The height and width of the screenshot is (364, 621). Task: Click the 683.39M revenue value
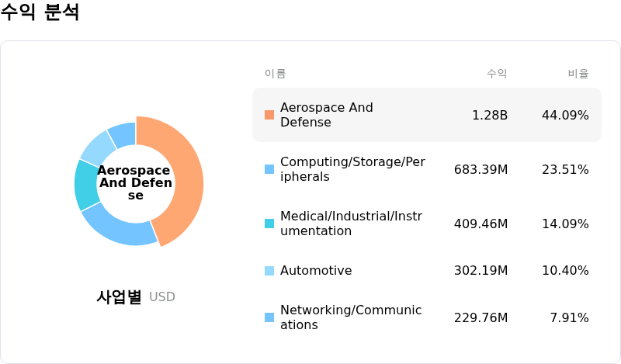click(480, 169)
